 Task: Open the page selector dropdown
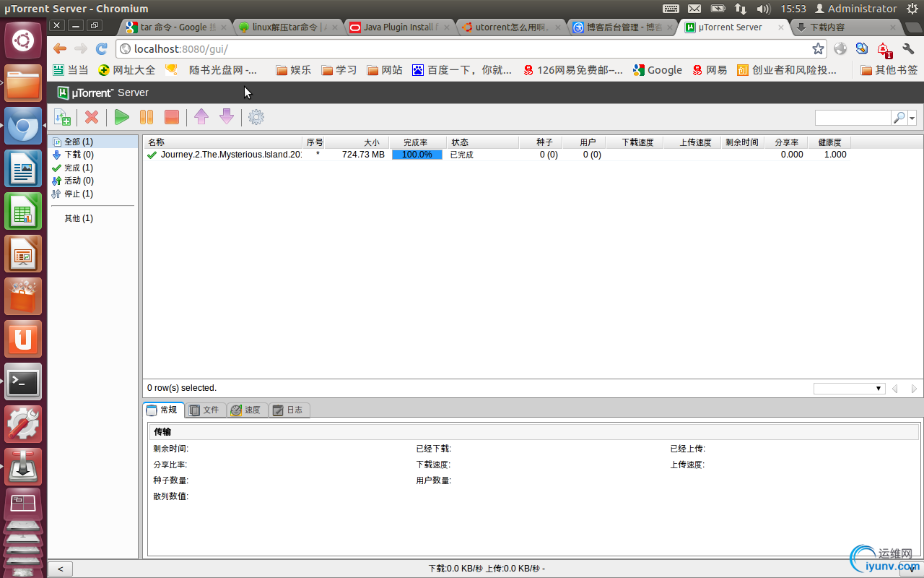click(x=849, y=389)
